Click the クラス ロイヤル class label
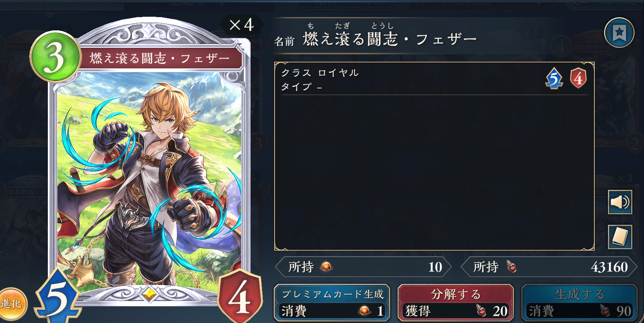 (x=320, y=73)
